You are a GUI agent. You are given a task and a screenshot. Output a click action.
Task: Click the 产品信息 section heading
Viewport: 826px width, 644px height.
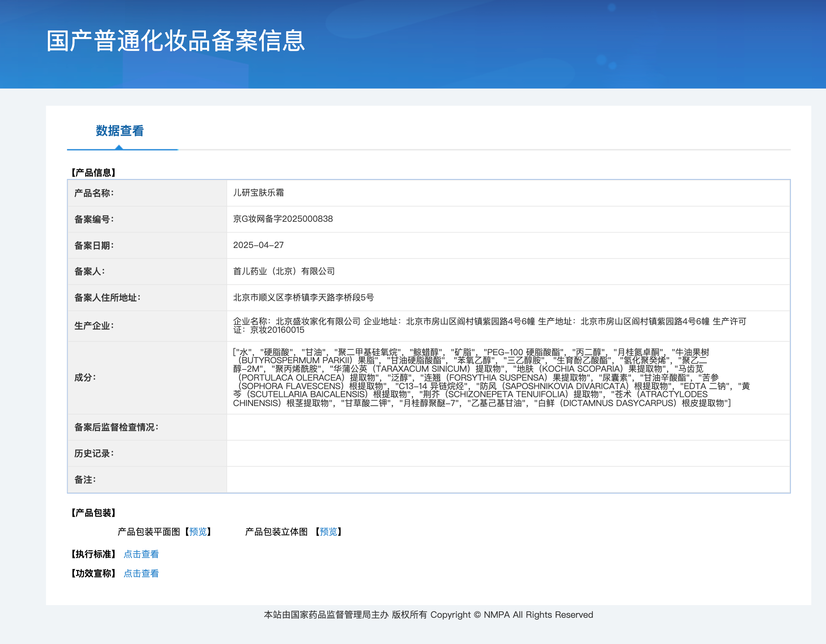coord(93,172)
